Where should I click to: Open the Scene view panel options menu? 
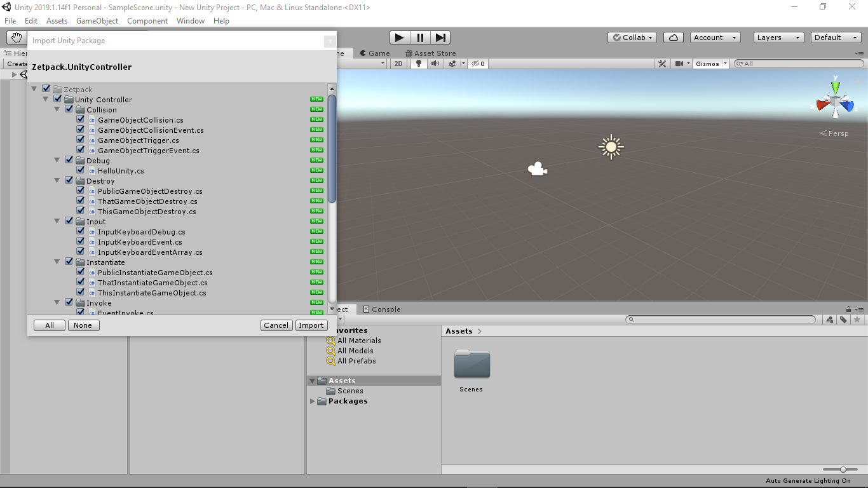(859, 53)
